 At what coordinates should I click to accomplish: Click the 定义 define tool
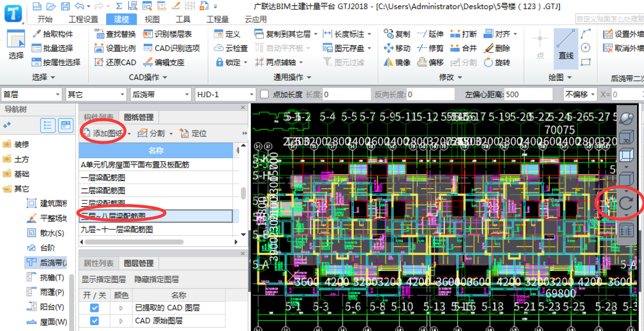[227, 34]
